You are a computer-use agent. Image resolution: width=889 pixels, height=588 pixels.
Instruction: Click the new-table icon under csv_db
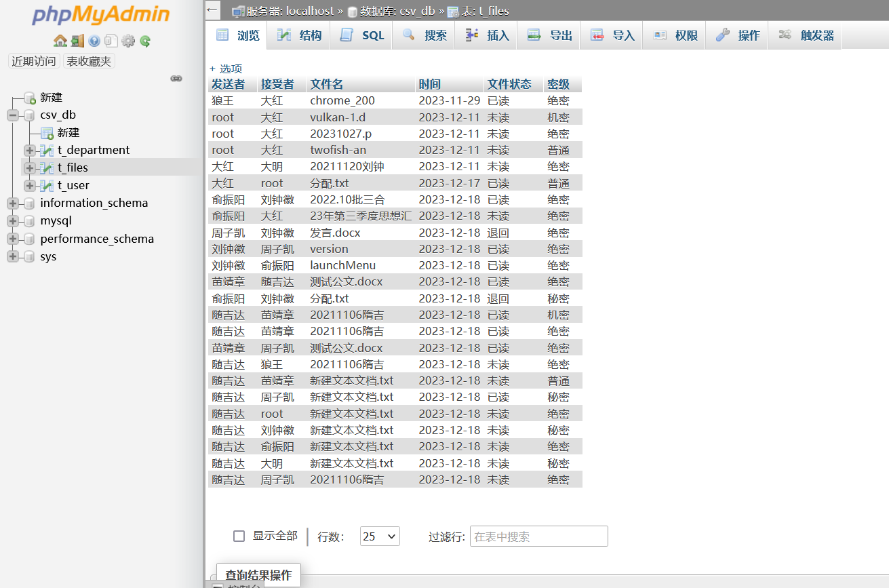47,133
